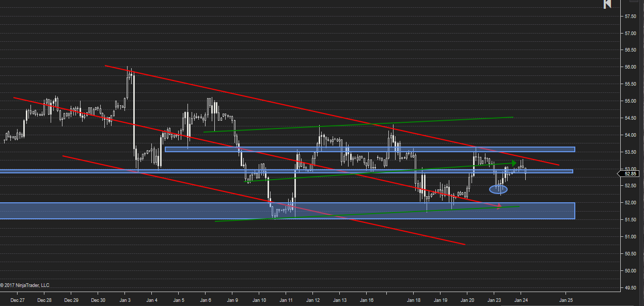The width and height of the screenshot is (644, 306).
Task: Click the NinjaTrader, LLC copyright text
Action: click(25, 285)
